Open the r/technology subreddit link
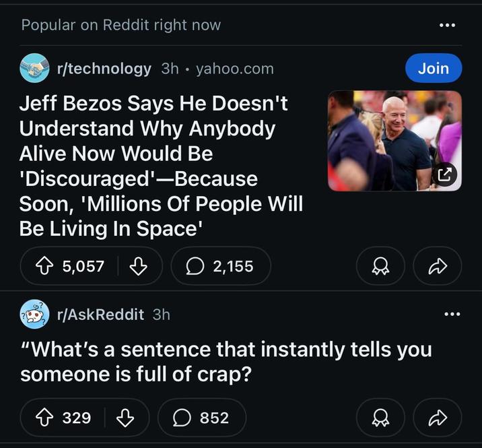The width and height of the screenshot is (482, 448). [x=104, y=68]
